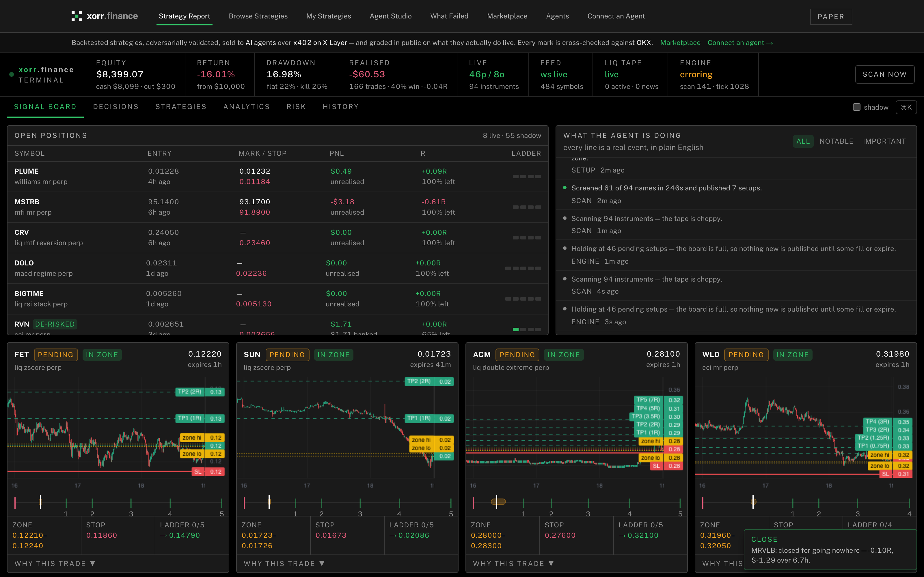The height and width of the screenshot is (577, 924).
Task: Expand WHY THIS TRADE on FET card
Action: pyautogui.click(x=55, y=563)
